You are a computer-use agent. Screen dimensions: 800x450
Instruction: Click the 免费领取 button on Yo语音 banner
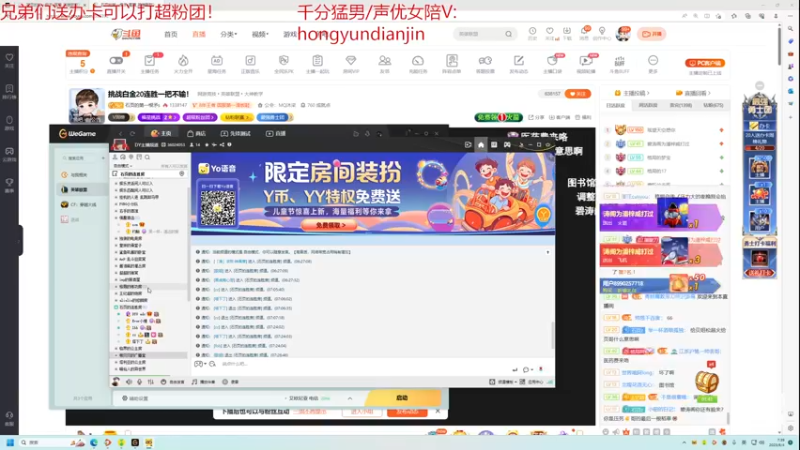click(330, 225)
